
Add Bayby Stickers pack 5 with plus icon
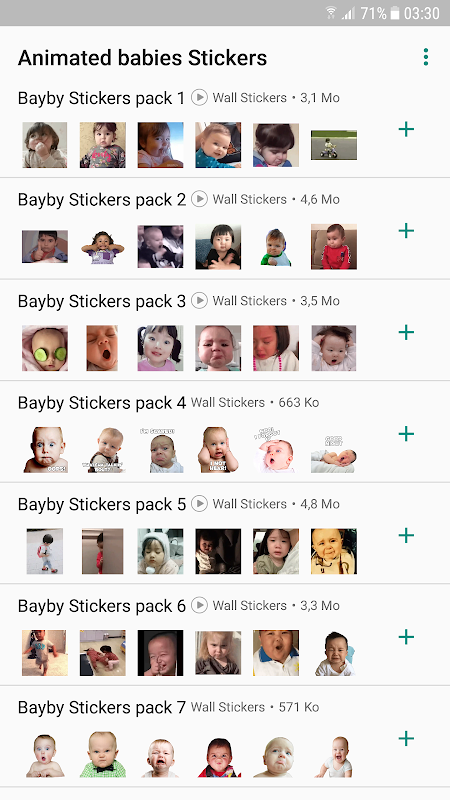coord(406,535)
